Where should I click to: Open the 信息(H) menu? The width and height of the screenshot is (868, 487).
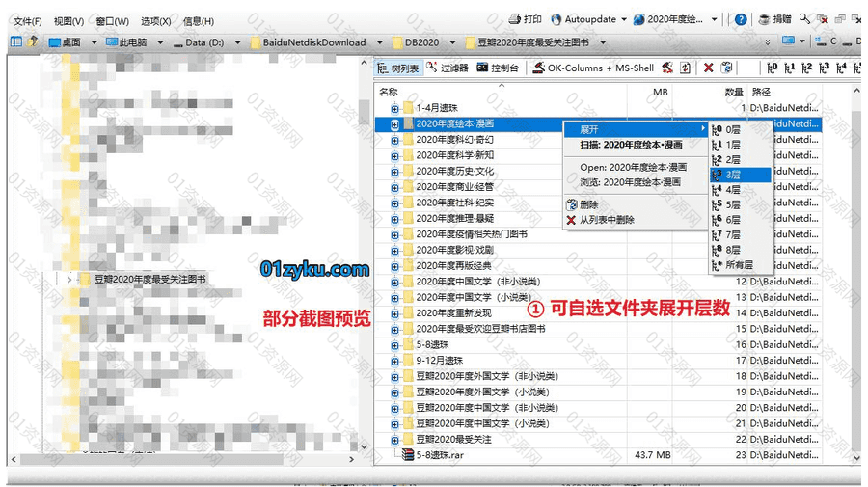tap(198, 21)
